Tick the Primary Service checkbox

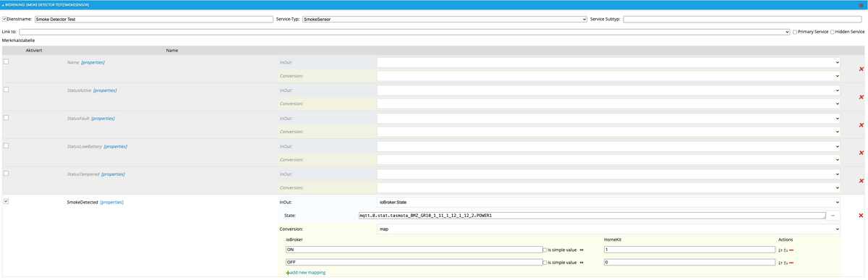tap(796, 32)
